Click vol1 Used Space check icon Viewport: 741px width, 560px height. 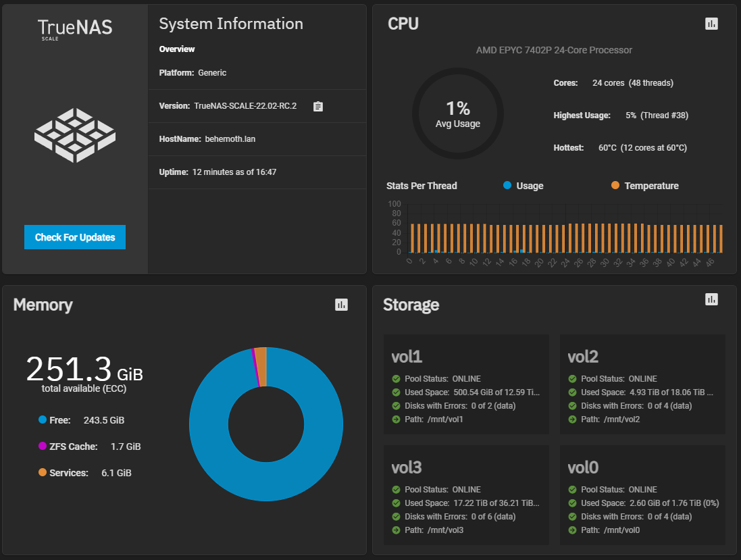396,392
